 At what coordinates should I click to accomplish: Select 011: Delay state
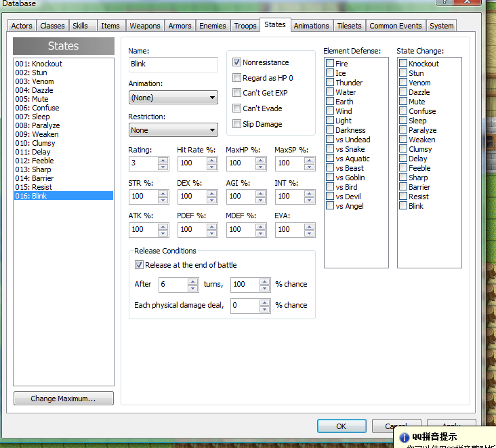[63, 152]
